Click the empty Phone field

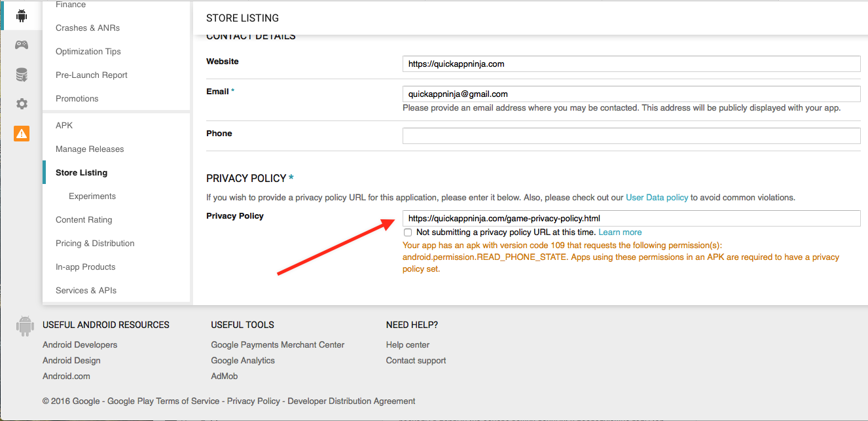pos(631,136)
